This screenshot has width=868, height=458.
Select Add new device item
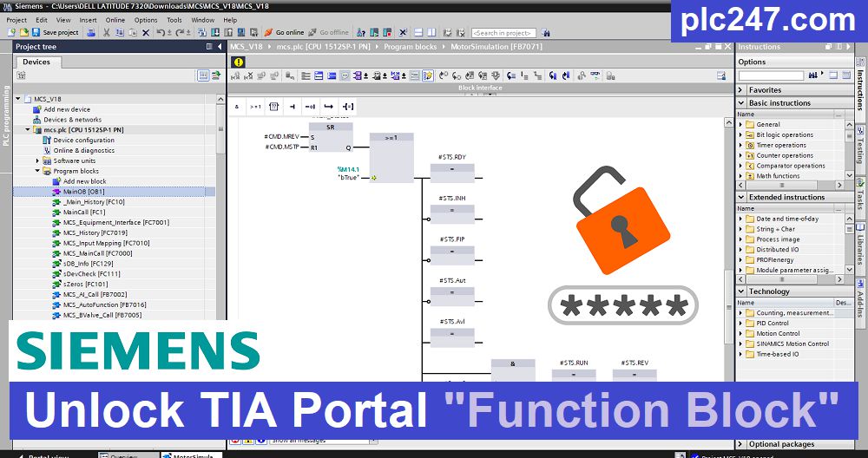tap(67, 109)
